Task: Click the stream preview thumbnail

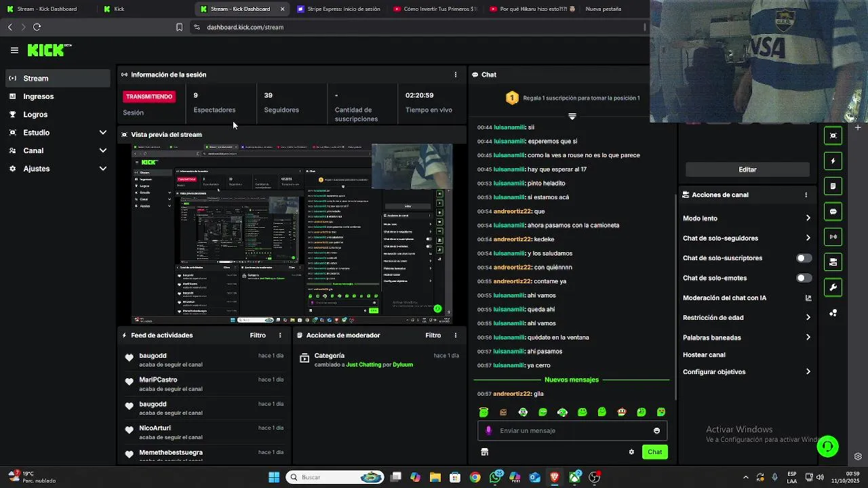Action: [x=292, y=233]
